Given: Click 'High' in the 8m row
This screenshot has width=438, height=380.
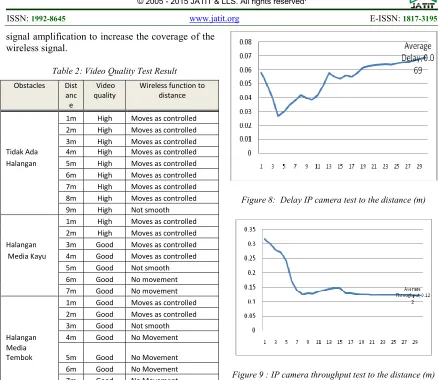Looking at the screenshot, I should click(105, 198).
